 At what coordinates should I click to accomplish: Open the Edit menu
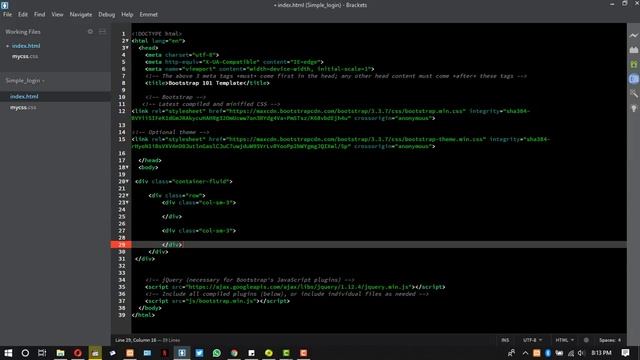coord(23,14)
